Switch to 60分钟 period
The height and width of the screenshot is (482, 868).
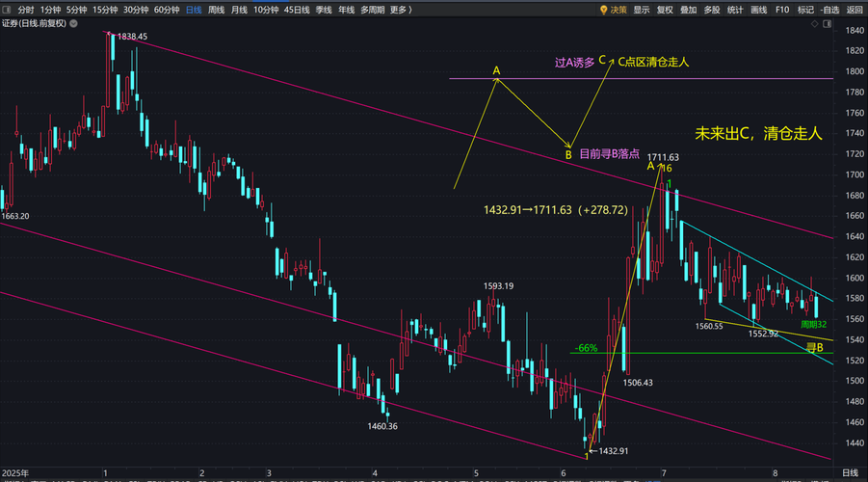167,10
